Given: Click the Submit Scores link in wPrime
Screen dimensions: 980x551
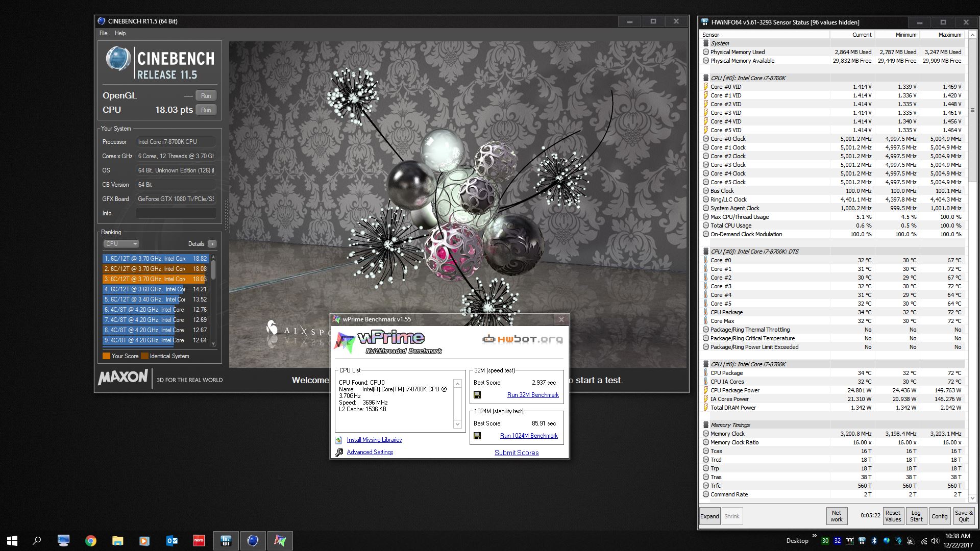Looking at the screenshot, I should tap(517, 453).
